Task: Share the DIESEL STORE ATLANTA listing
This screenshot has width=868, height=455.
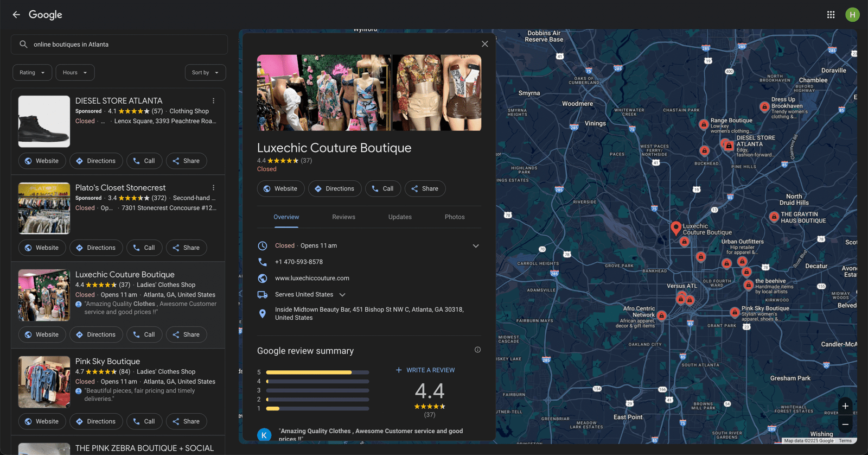Action: click(x=186, y=161)
